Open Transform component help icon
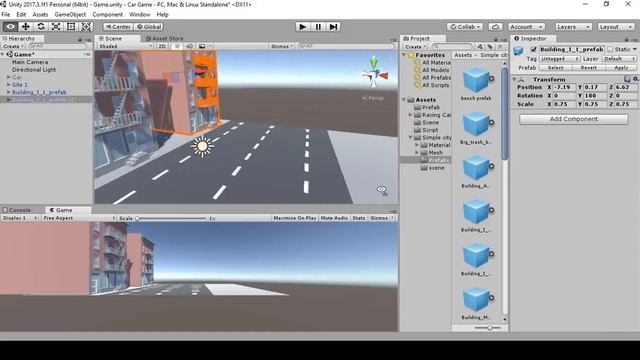Image resolution: width=640 pixels, height=360 pixels. click(627, 79)
